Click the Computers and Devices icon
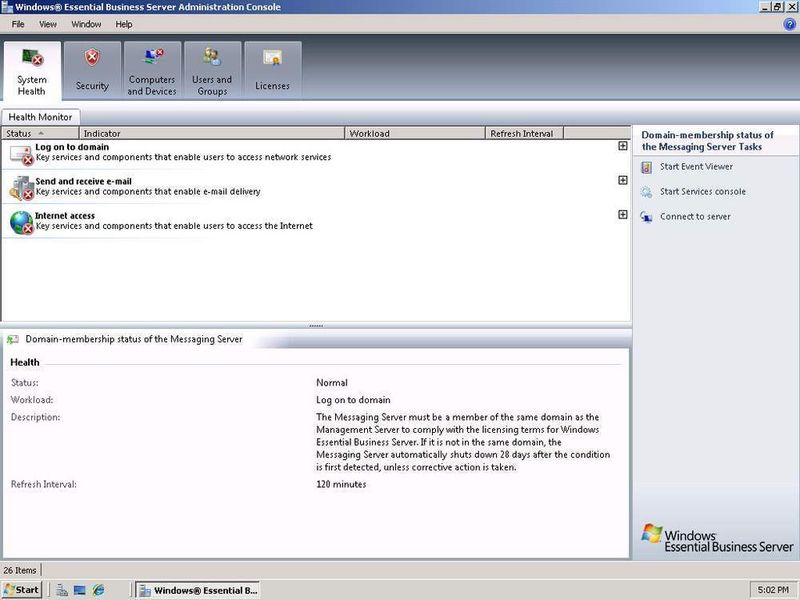800x600 pixels. tap(153, 56)
